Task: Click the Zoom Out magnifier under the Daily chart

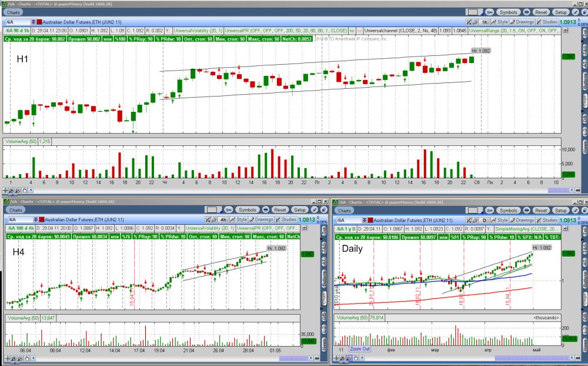Action: coord(349,358)
